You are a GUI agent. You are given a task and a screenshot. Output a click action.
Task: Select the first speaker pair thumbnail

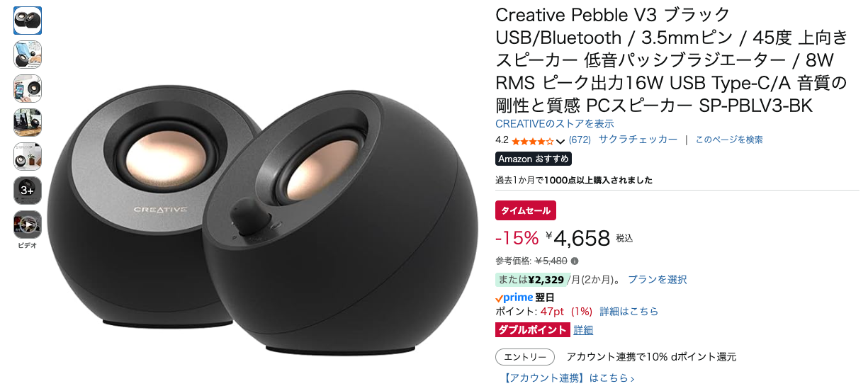tap(28, 21)
